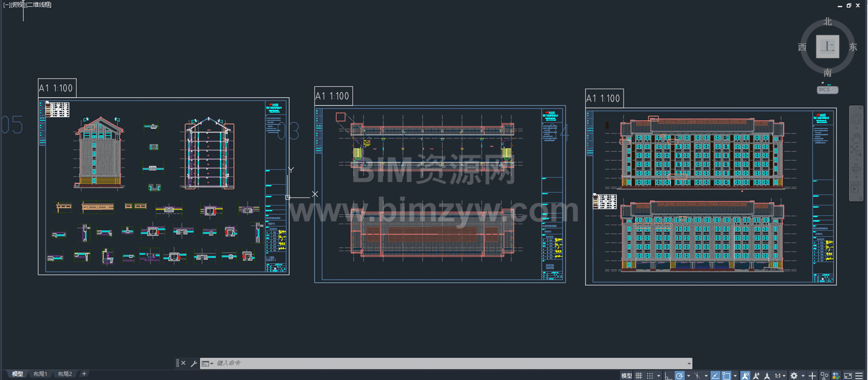Expand workspace switching dropdown arrow
The image size is (868, 380).
(x=803, y=376)
